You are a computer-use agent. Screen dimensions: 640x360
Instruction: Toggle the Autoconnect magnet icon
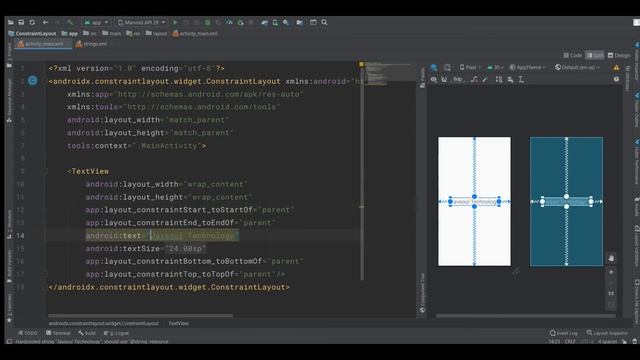pyautogui.click(x=444, y=79)
